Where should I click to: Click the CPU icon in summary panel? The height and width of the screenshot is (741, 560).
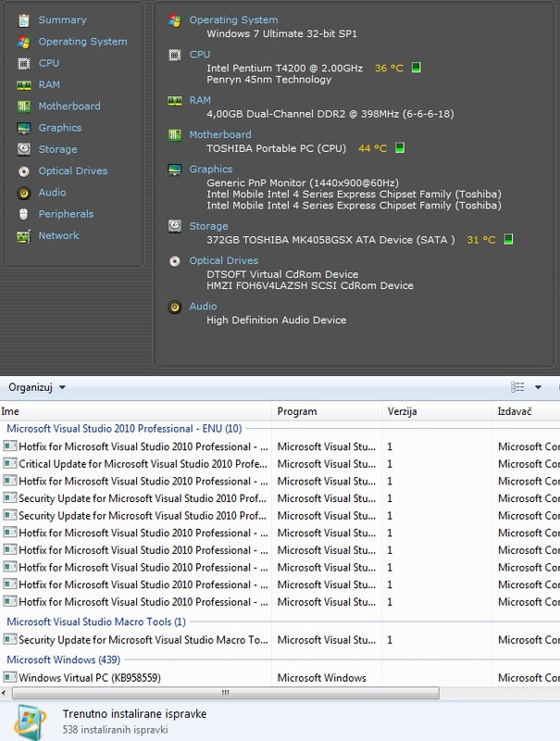click(x=175, y=56)
